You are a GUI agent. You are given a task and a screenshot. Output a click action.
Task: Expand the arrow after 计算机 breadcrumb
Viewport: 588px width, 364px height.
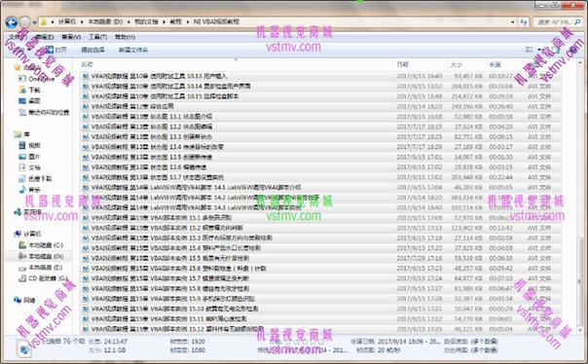82,22
